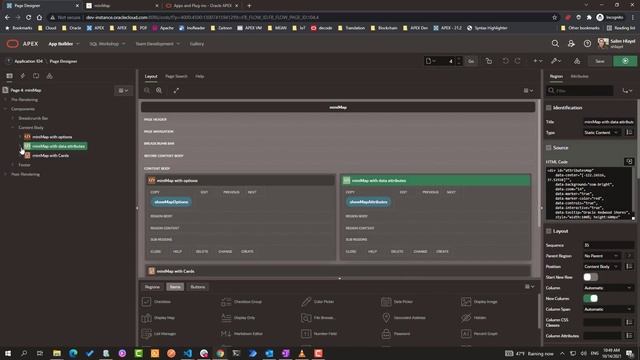Screen dimensions: 640x360
Task: Collapse the Layout section in properties
Action: coord(549,231)
